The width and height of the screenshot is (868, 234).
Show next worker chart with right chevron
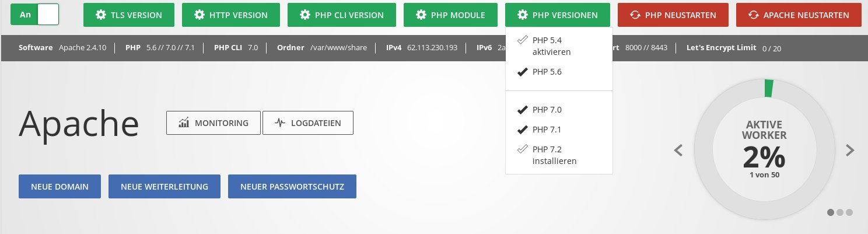(x=850, y=151)
